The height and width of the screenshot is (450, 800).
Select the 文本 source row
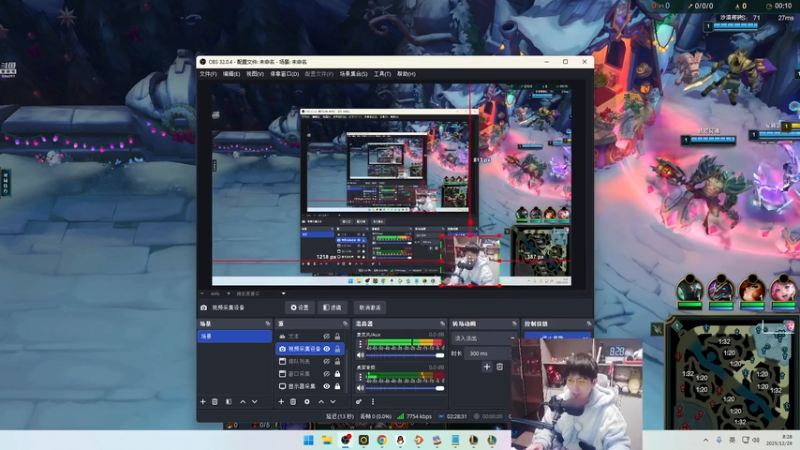[x=310, y=336]
